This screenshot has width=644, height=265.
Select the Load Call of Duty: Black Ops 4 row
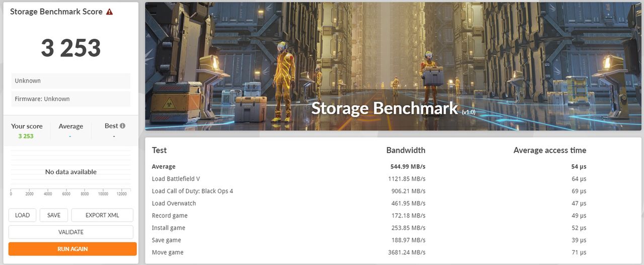(x=369, y=191)
